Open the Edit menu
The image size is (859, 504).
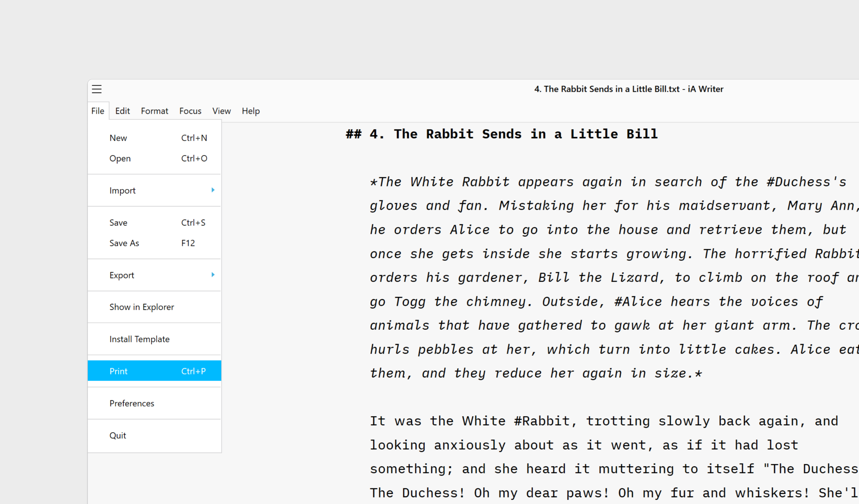coord(122,111)
